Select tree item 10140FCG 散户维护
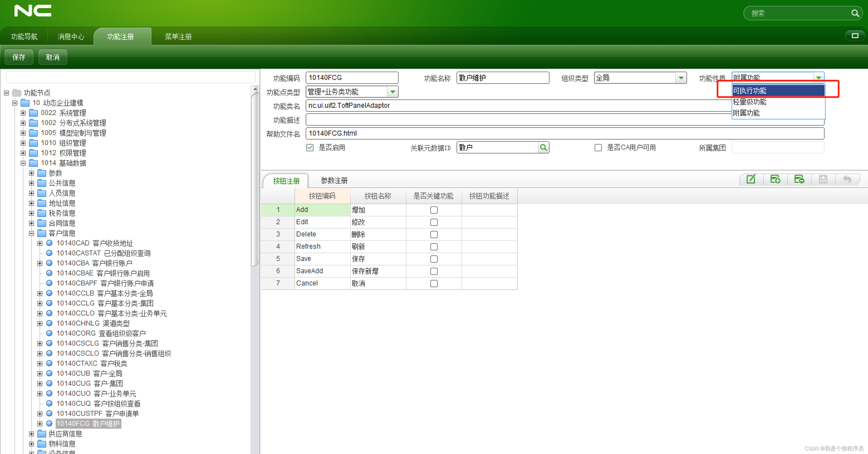 (x=88, y=423)
